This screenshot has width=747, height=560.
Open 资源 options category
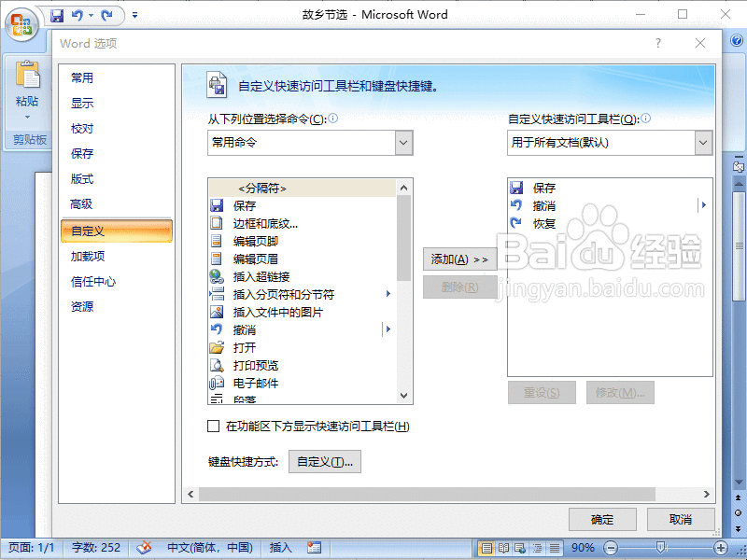click(116, 307)
